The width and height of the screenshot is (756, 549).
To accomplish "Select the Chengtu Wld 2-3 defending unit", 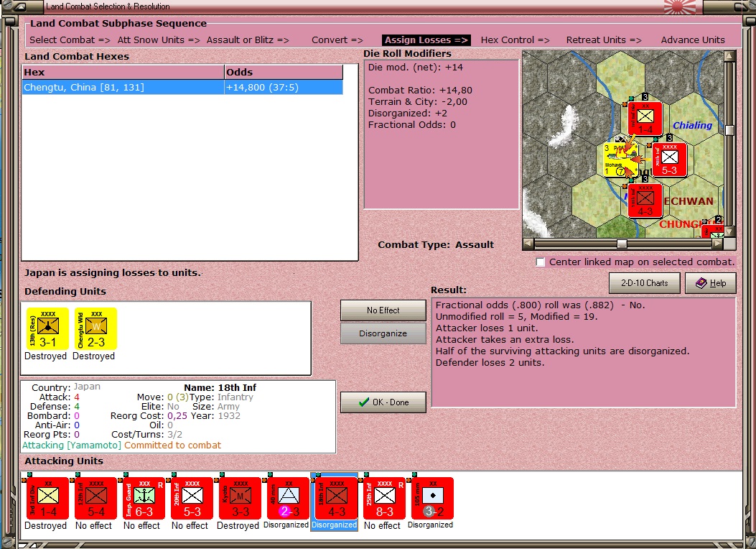I will pyautogui.click(x=96, y=328).
